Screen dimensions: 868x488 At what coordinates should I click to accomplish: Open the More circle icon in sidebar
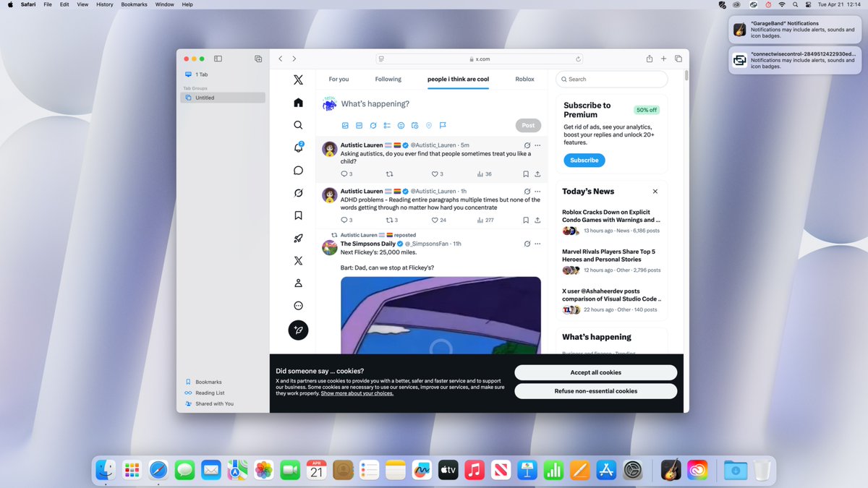click(298, 306)
